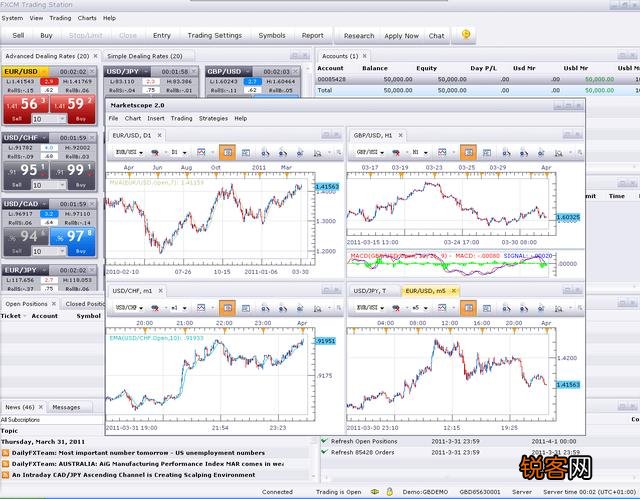Expand USD/JPY symbol dropdown in dealing rates tile
The height and width of the screenshot is (499, 640).
click(145, 71)
